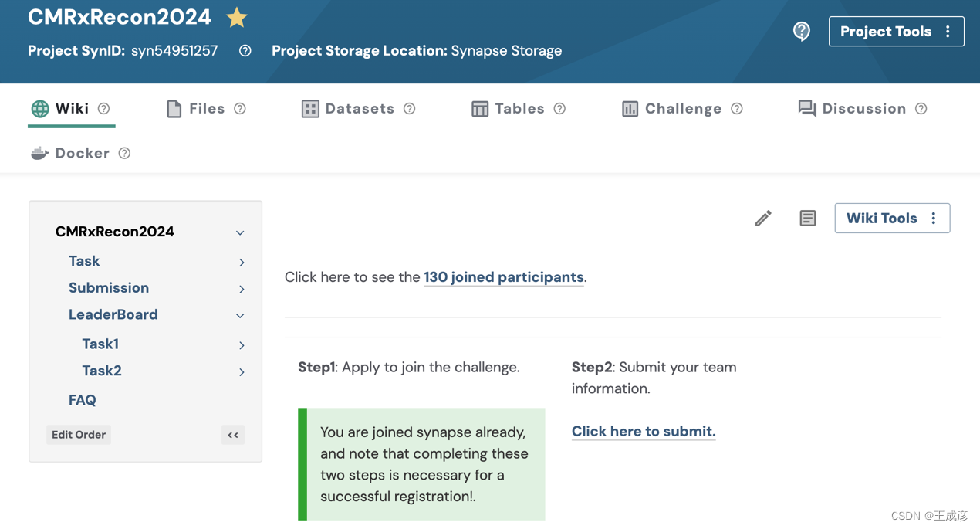Click the green joined synapse already notice
This screenshot has height=529, width=980.
[x=421, y=464]
